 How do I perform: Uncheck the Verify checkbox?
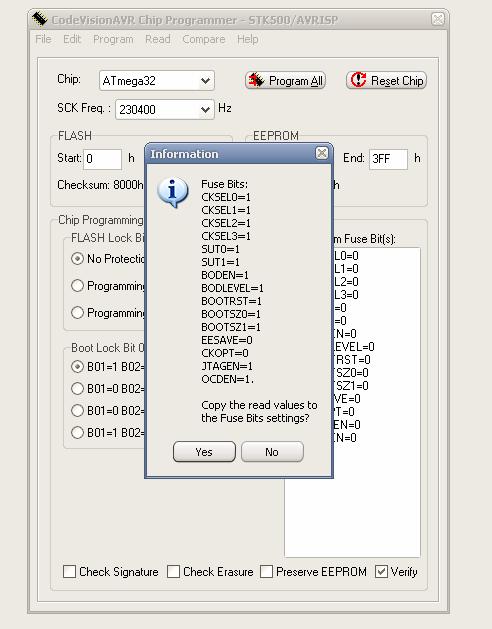pos(381,571)
